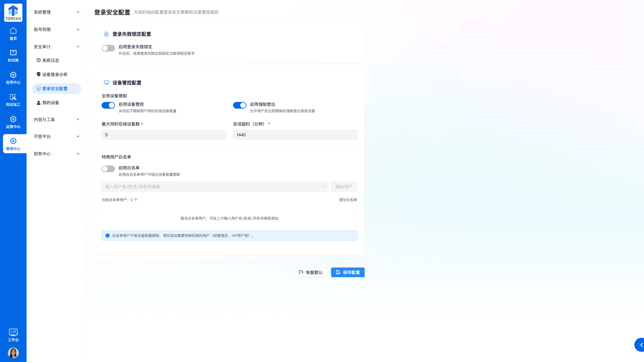Viewport: 644px width, 362px height.
Task: Collapse 安全审计 menu group
Action: pyautogui.click(x=56, y=47)
